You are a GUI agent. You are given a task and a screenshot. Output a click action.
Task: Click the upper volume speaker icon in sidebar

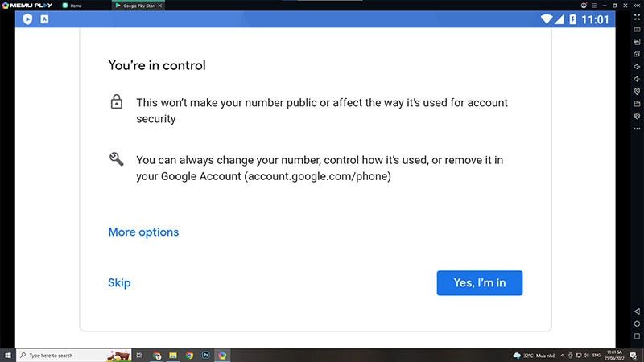click(x=637, y=66)
